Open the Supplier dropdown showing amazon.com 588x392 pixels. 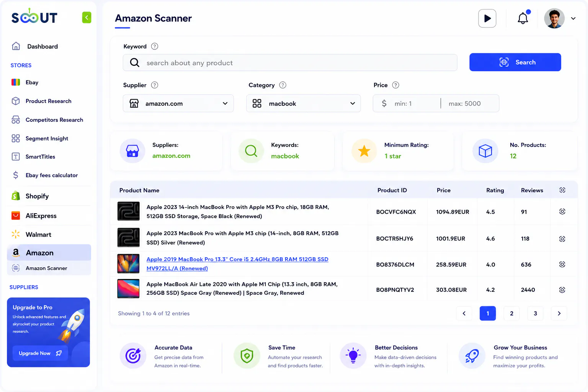pyautogui.click(x=178, y=103)
